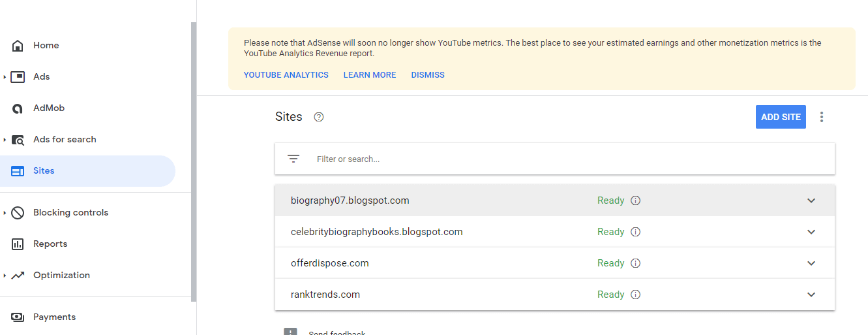Click the ADD SITE button
The width and height of the screenshot is (868, 335).
(781, 117)
